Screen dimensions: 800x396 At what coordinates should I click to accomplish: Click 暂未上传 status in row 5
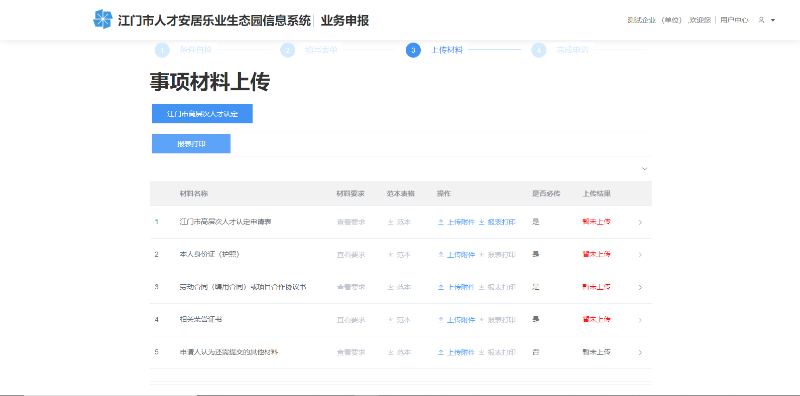point(596,353)
